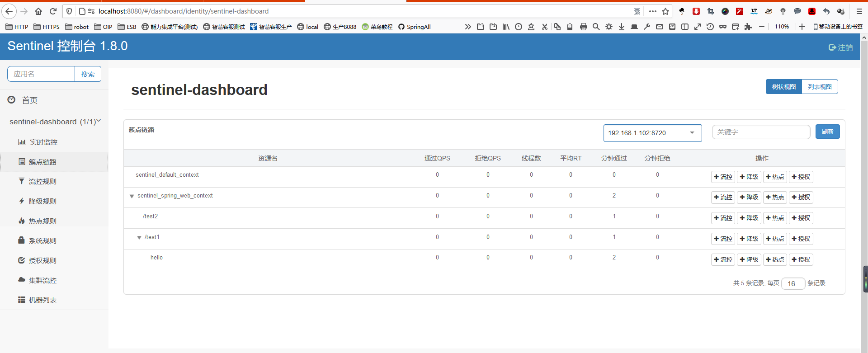Image resolution: width=868 pixels, height=353 pixels.
Task: Add 流控 rule for the hello resource
Action: (x=723, y=259)
